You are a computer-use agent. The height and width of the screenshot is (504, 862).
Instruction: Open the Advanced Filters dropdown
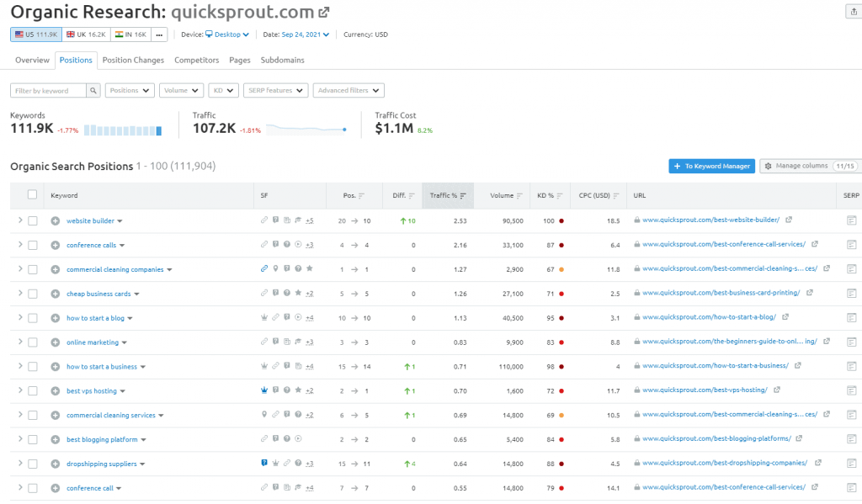349,91
